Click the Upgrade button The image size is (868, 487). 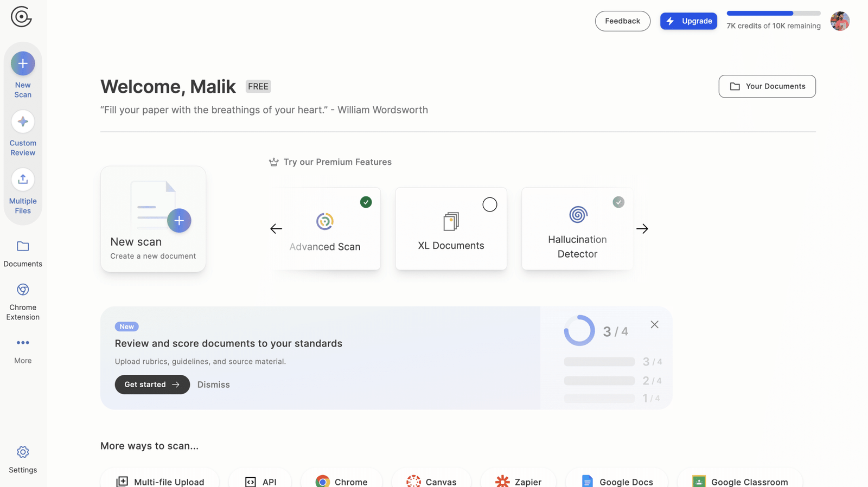click(688, 21)
